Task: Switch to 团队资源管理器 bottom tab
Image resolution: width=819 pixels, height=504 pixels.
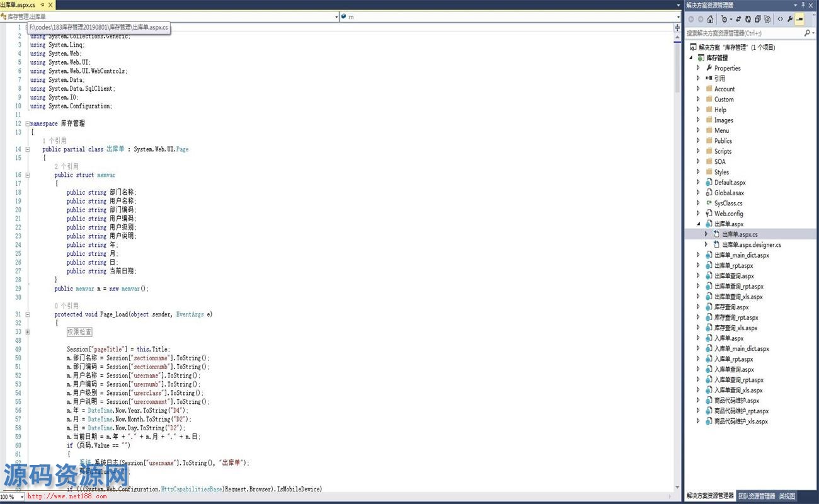Action: [757, 496]
